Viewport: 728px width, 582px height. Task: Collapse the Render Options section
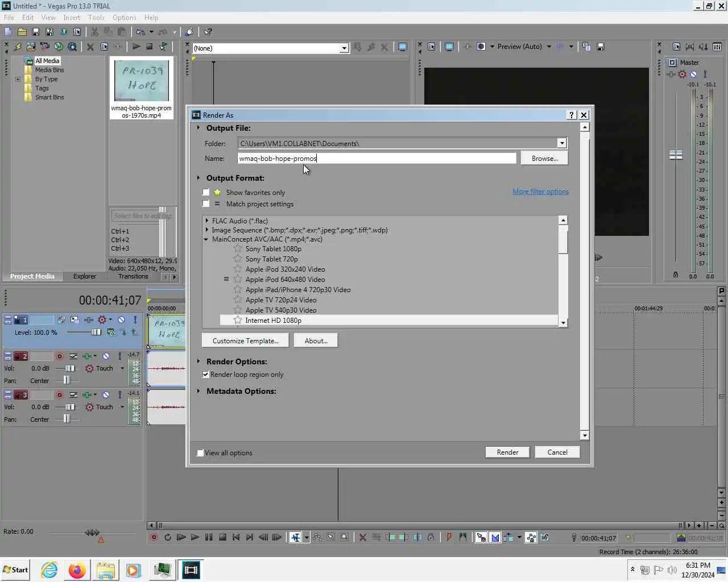click(x=198, y=361)
